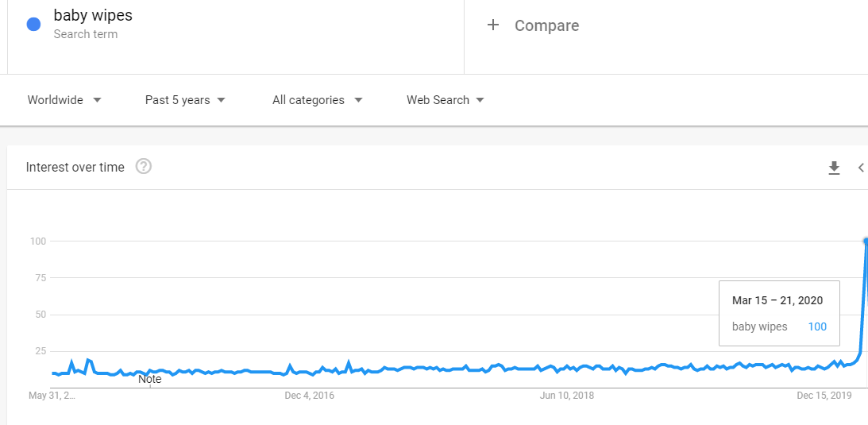Select the Note marker on the chart
This screenshot has height=425, width=868.
pos(150,380)
